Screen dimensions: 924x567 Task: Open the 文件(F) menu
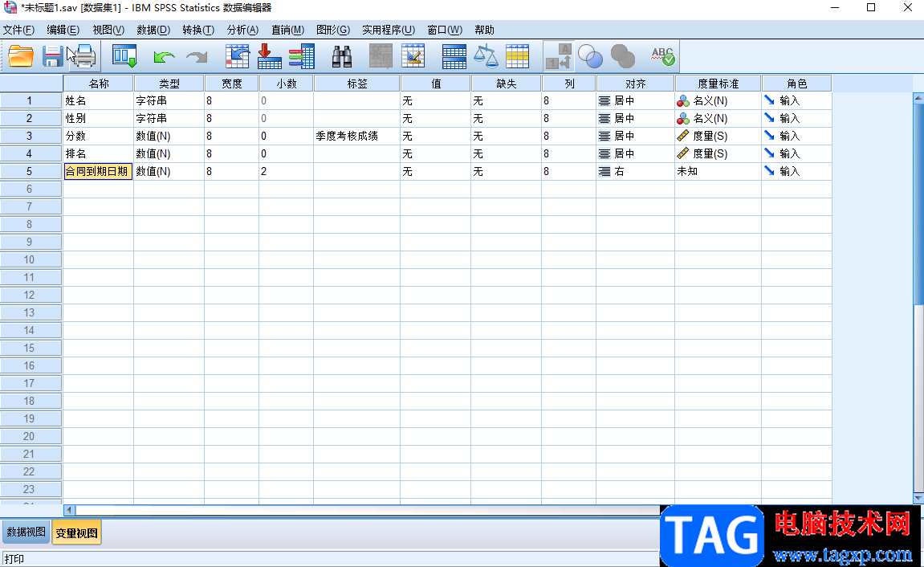pos(18,30)
